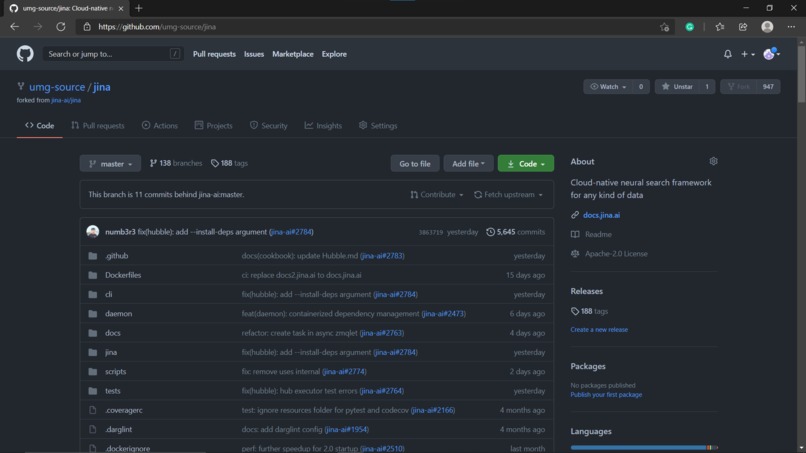
Task: Expand the Add file dropdown
Action: pyautogui.click(x=468, y=164)
